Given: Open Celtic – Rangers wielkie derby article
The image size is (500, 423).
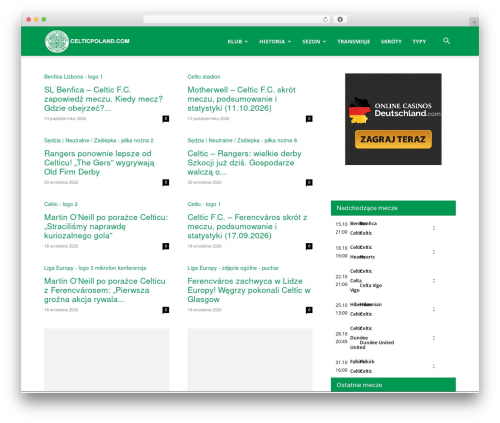Looking at the screenshot, I should (x=244, y=163).
